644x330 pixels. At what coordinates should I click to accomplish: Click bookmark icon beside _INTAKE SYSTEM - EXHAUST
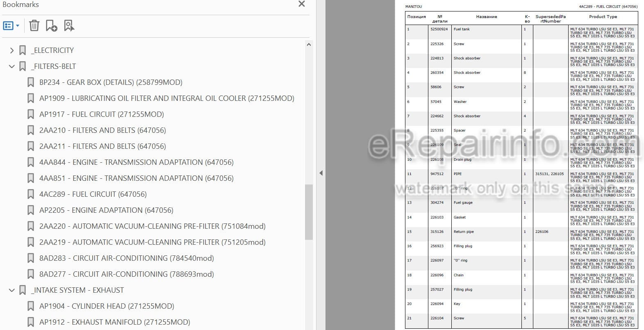tap(23, 290)
